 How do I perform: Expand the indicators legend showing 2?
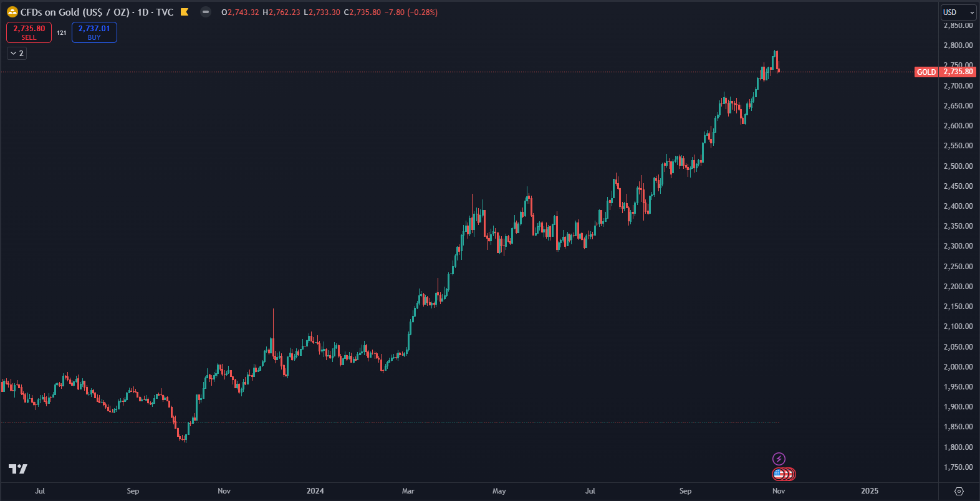(17, 54)
